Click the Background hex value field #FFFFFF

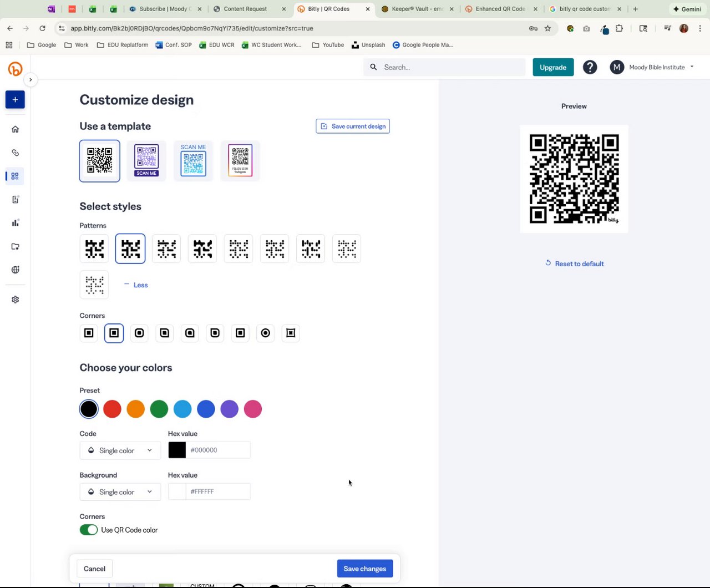[218, 491]
